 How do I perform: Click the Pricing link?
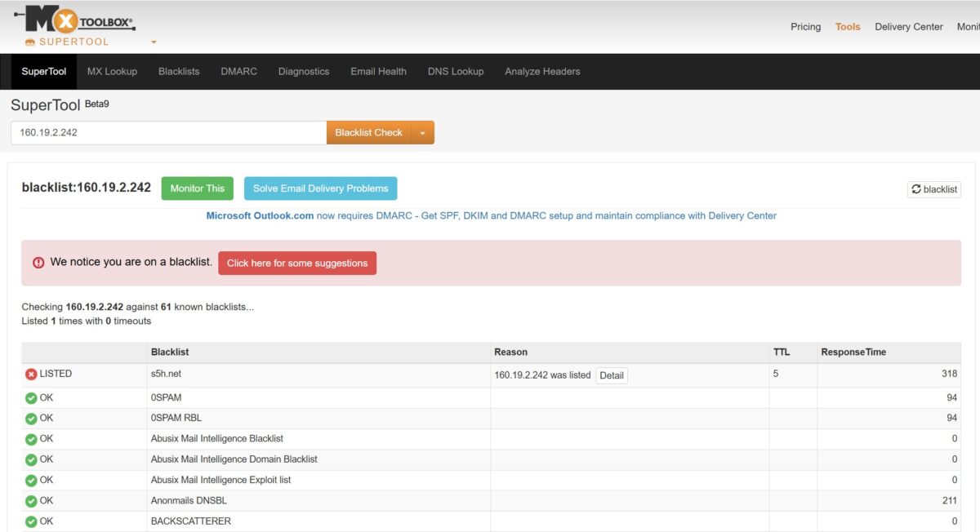[x=805, y=27]
